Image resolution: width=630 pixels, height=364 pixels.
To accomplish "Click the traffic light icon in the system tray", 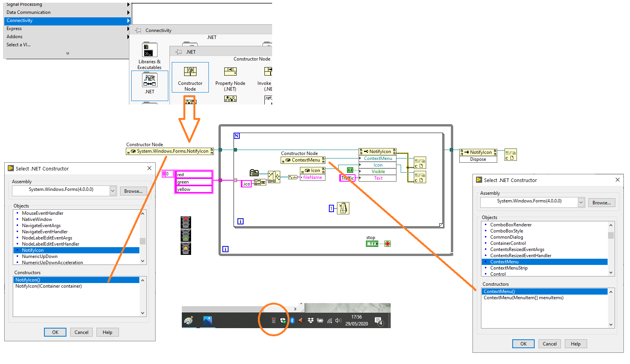I will point(274,320).
